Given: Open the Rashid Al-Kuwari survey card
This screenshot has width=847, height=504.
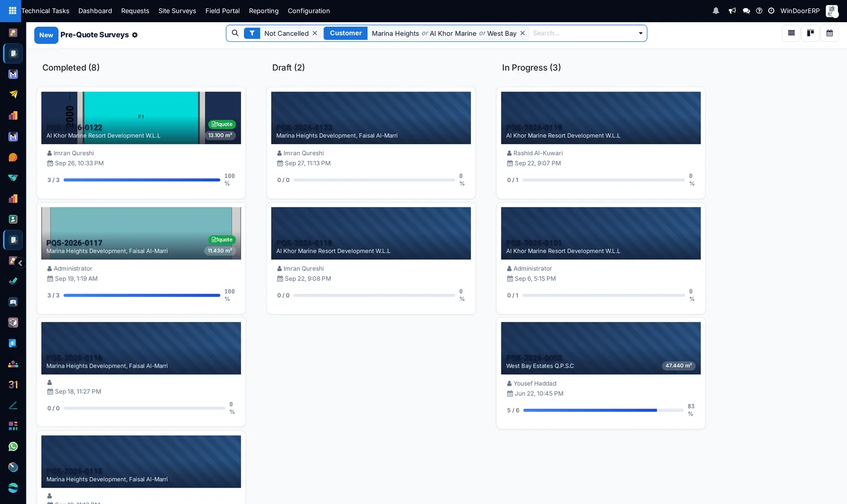Looking at the screenshot, I should tap(601, 143).
